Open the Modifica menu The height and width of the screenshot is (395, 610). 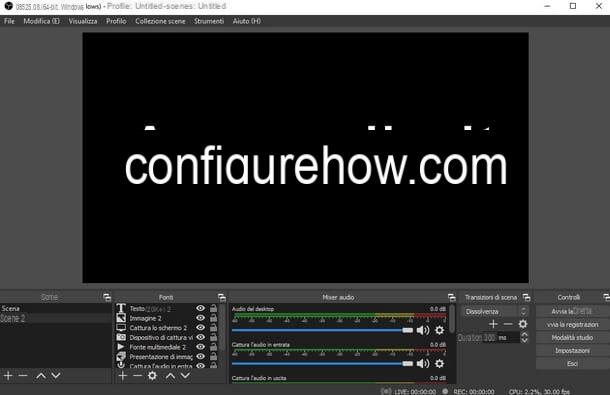(x=42, y=21)
